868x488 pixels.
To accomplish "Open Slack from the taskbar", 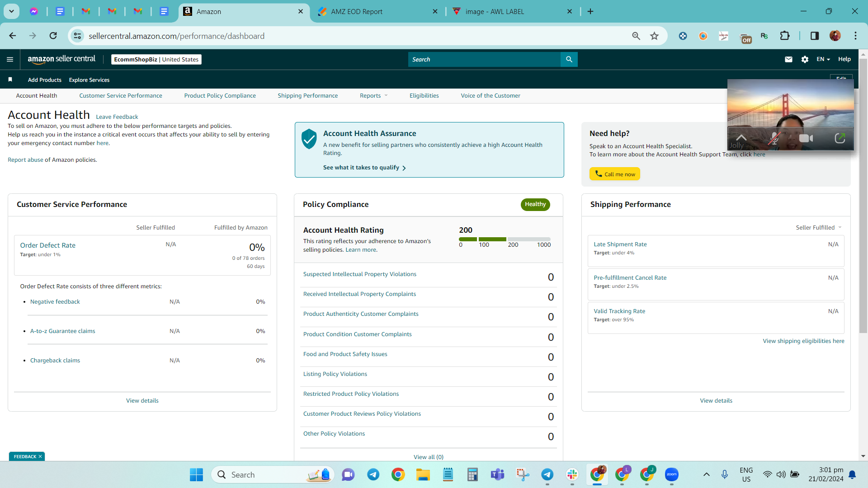I will (x=572, y=474).
